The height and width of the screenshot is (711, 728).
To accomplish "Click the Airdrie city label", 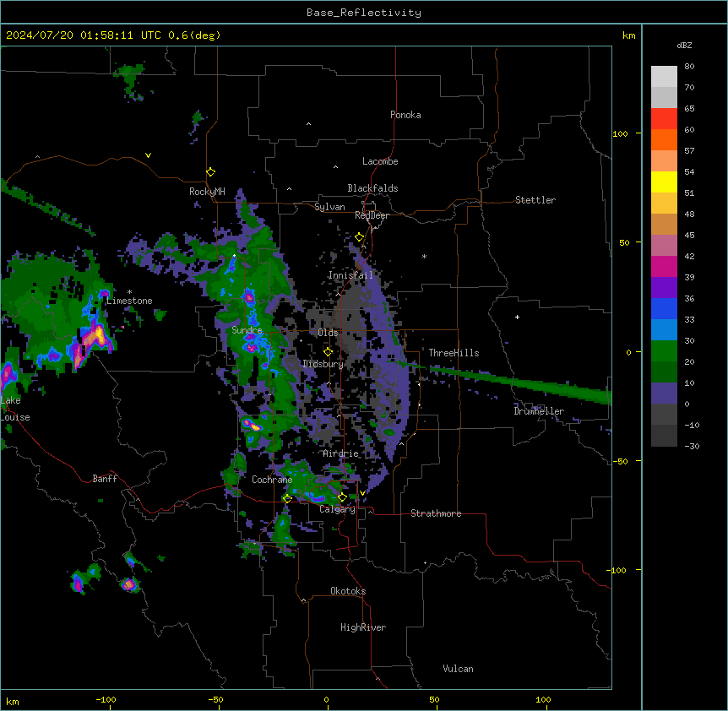I will point(341,453).
